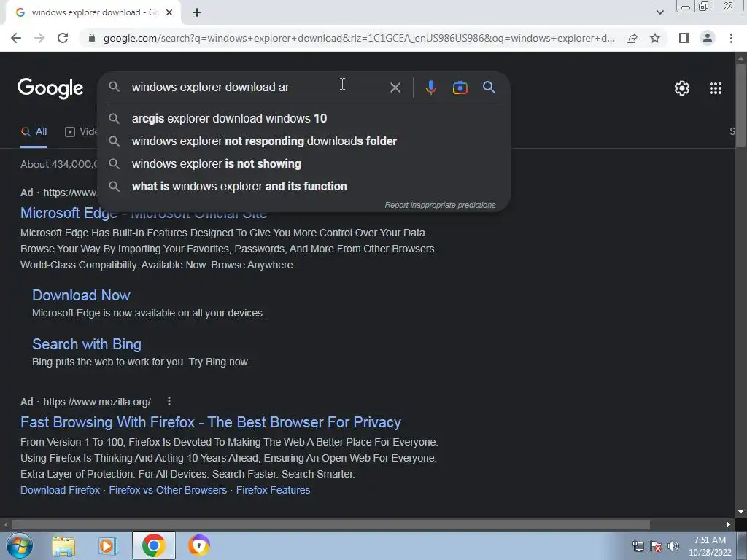Viewport: 747px width, 560px height.
Task: Click the forward navigation arrow
Action: [39, 38]
